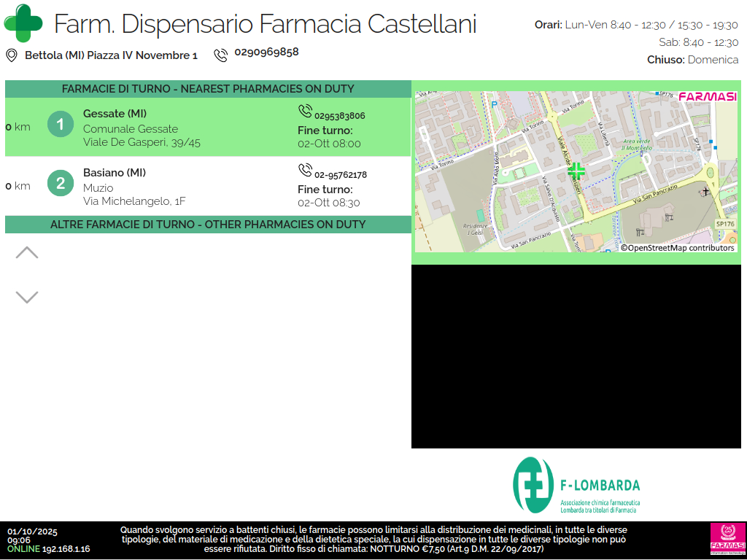747x560 pixels.
Task: Click the phone icon for Basiano pharmacy
Action: click(305, 170)
